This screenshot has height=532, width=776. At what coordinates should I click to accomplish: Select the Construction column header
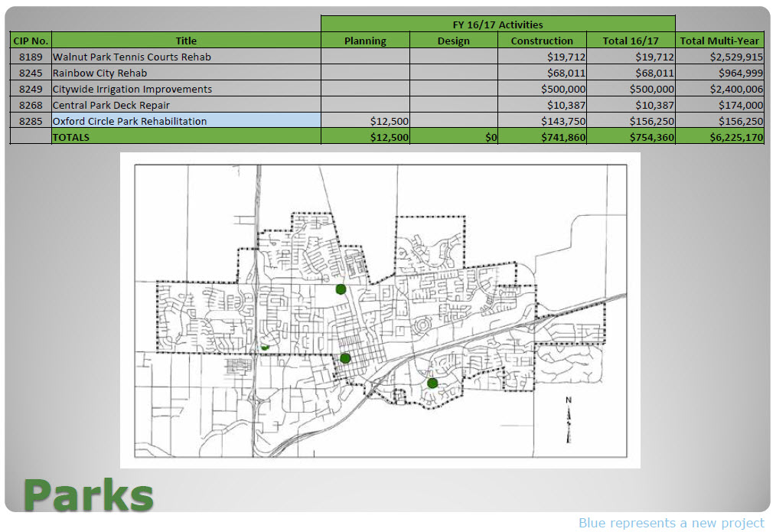tap(542, 41)
